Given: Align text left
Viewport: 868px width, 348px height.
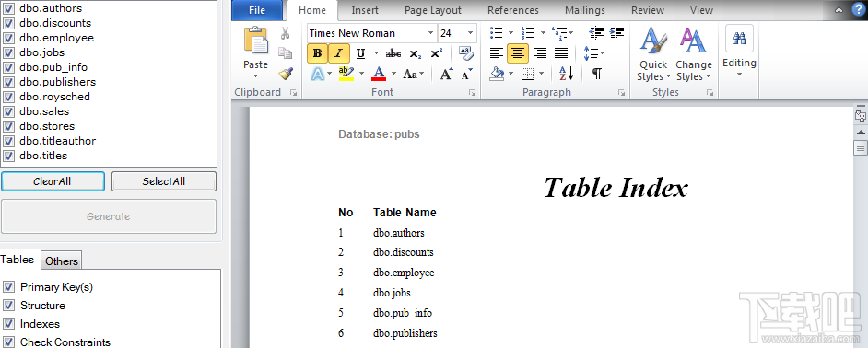Looking at the screenshot, I should (x=497, y=53).
